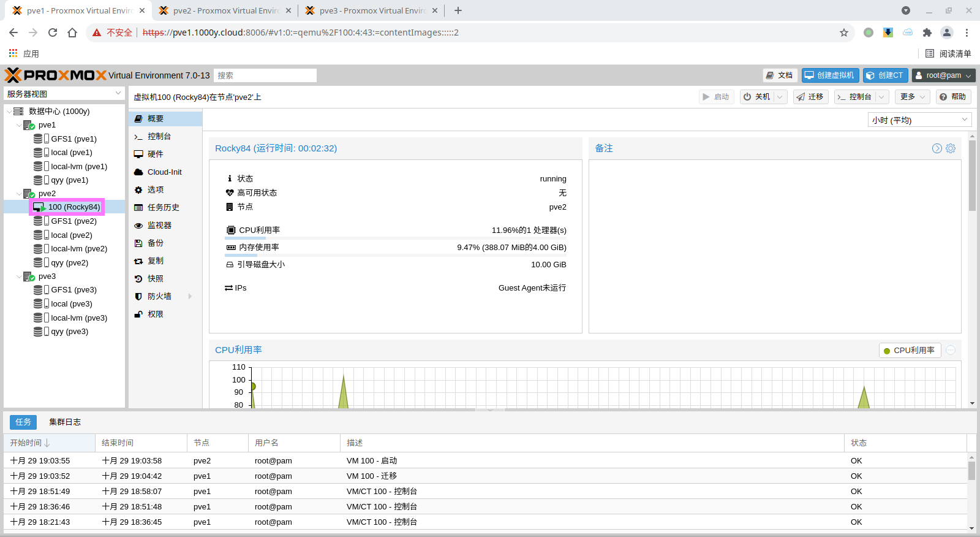Click the 帮助 help button

[952, 97]
